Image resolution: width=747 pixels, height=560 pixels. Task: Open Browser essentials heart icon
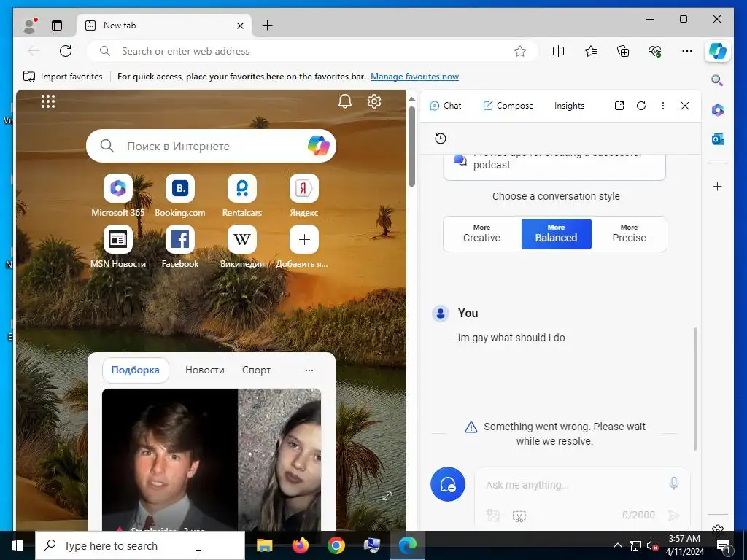click(x=655, y=51)
